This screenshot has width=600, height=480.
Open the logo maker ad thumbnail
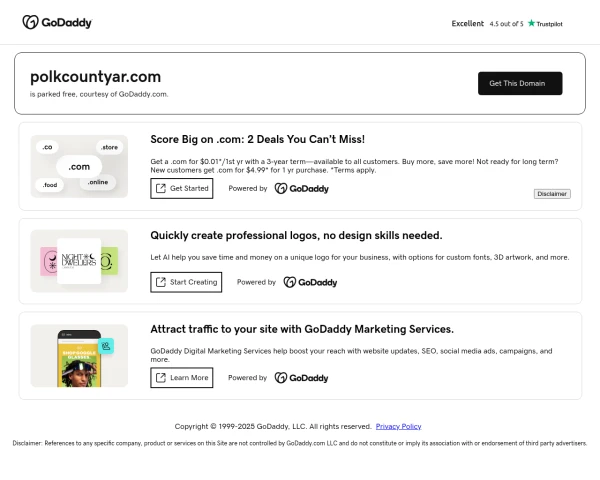(79, 260)
